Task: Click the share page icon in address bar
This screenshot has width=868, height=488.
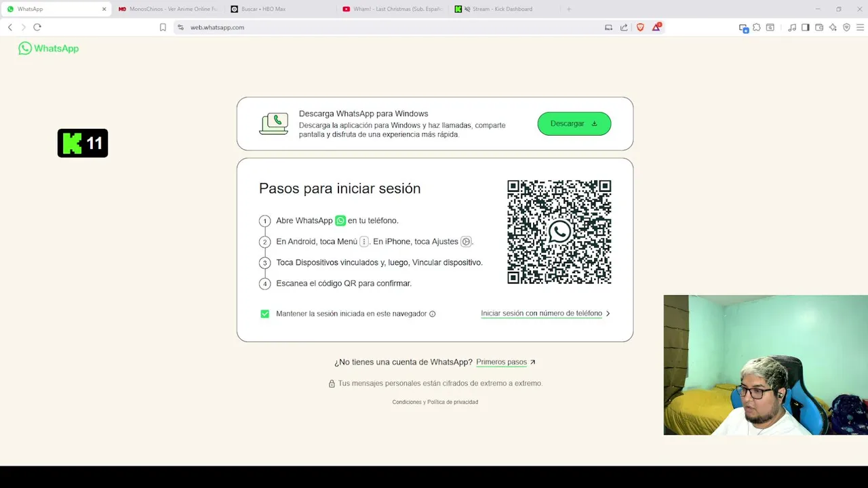Action: click(x=624, y=27)
